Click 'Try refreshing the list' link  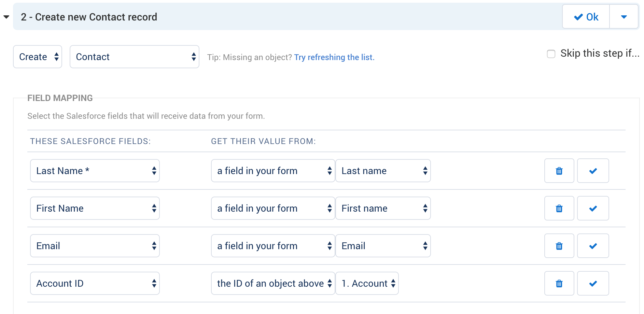[334, 57]
